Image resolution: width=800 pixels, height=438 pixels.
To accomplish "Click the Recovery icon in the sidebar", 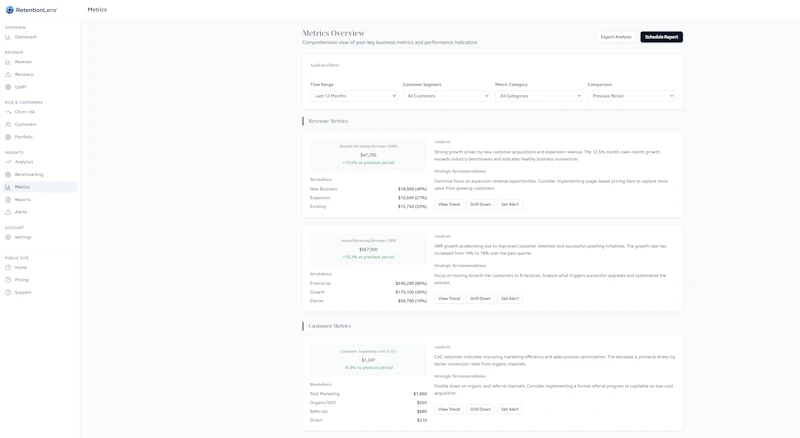I will (8, 75).
